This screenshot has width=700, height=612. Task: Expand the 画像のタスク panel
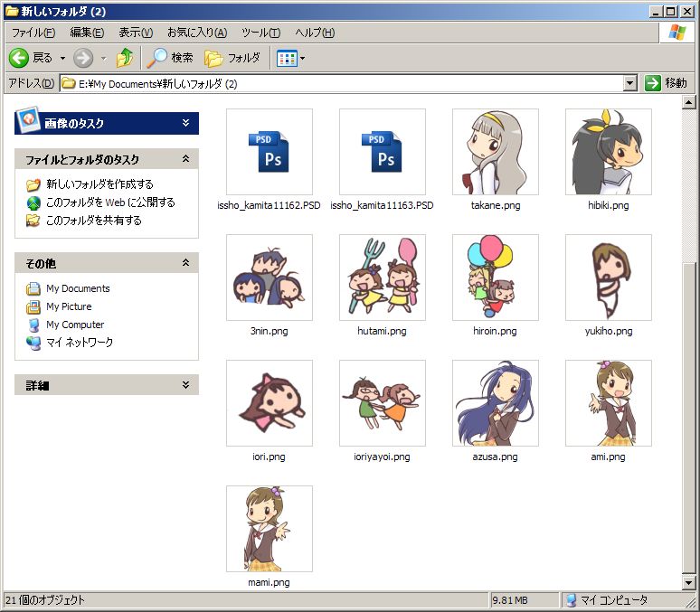pos(185,123)
